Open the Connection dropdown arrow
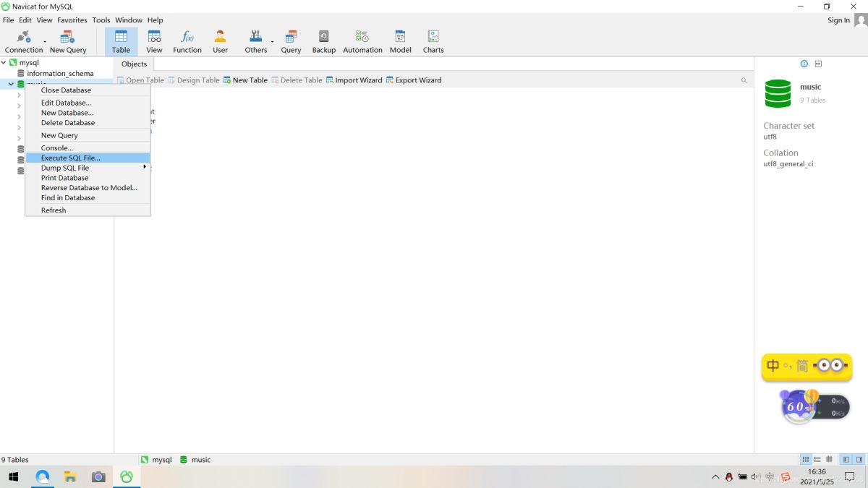 click(x=45, y=42)
